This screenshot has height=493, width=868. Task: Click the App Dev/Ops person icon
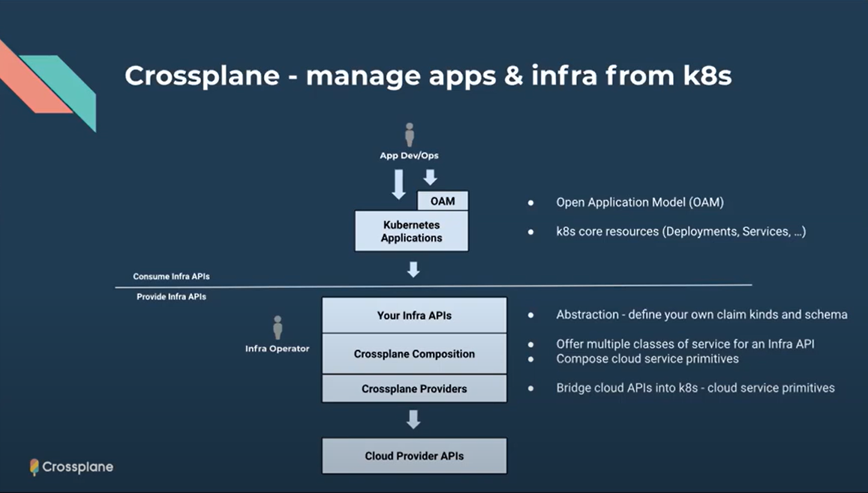click(x=410, y=135)
